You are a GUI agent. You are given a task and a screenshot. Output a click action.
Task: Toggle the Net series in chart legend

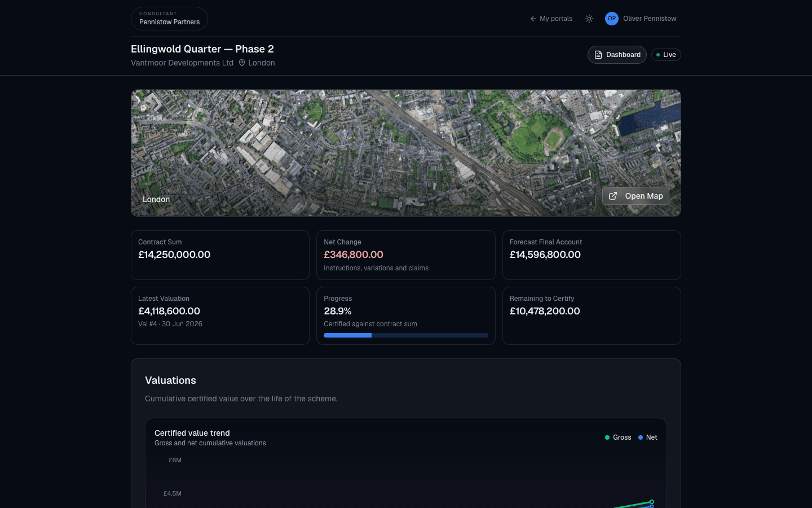tap(648, 437)
